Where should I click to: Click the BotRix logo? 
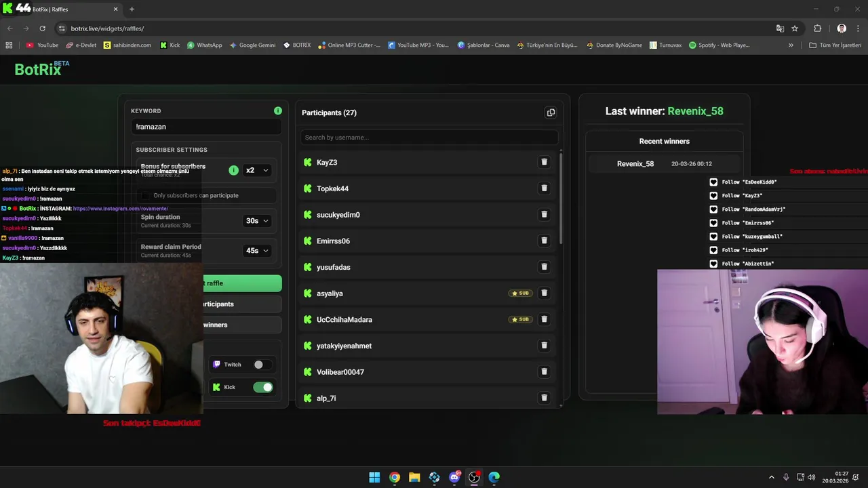coord(42,68)
